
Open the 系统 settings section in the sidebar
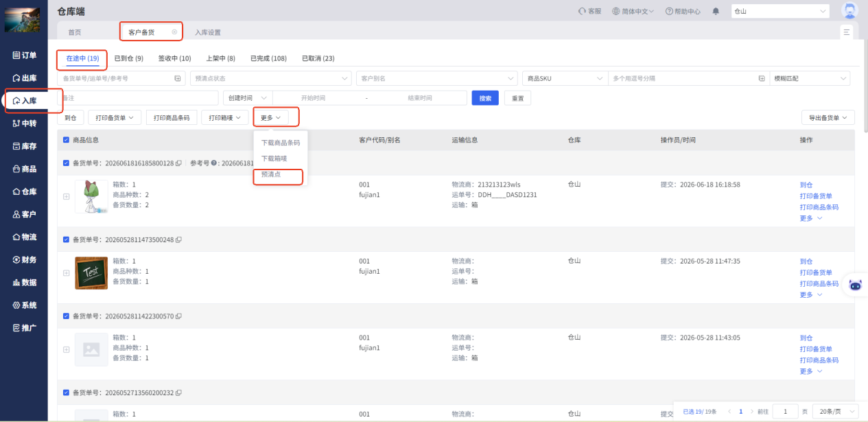click(x=25, y=305)
